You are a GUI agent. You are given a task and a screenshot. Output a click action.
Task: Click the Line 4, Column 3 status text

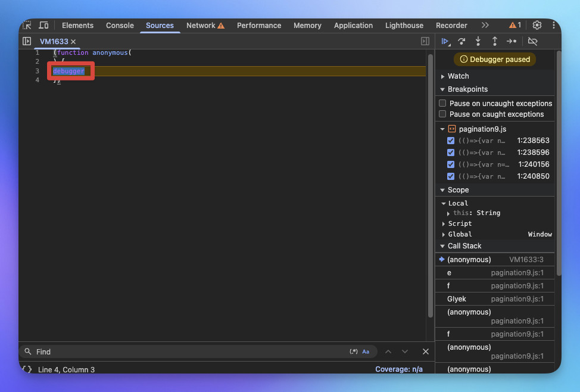pyautogui.click(x=66, y=369)
